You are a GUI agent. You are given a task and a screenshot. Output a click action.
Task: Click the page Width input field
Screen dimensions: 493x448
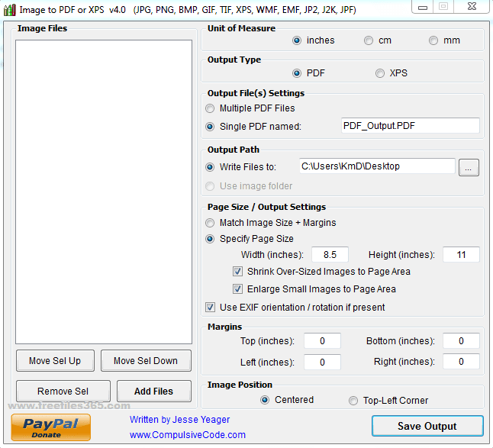click(330, 254)
